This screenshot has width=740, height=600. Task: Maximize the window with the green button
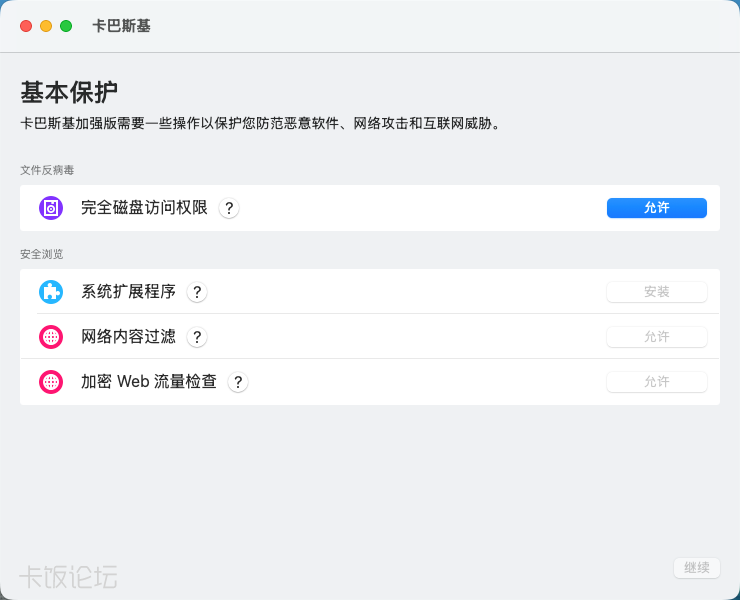(x=66, y=26)
